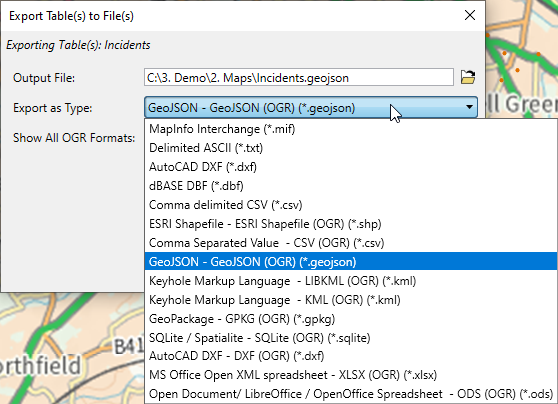Click the Exporting Table(s): Incidents text
The width and height of the screenshot is (558, 404).
pos(78,45)
